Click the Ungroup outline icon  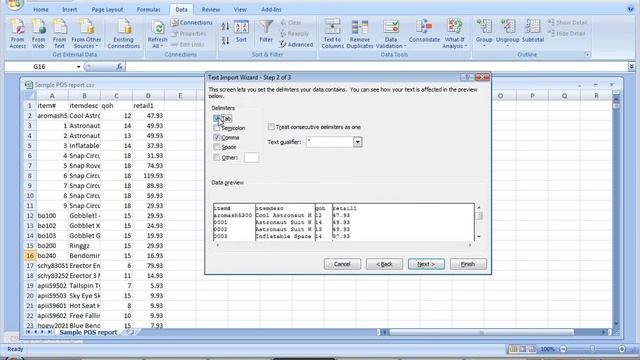507,33
